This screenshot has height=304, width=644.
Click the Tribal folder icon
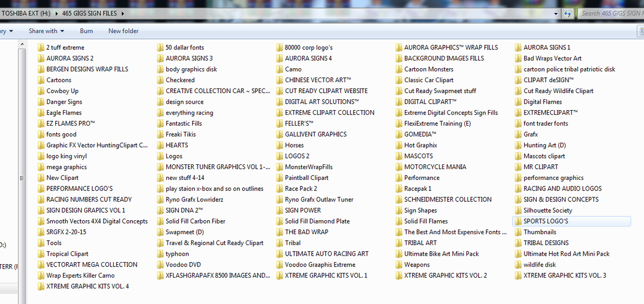pyautogui.click(x=280, y=243)
